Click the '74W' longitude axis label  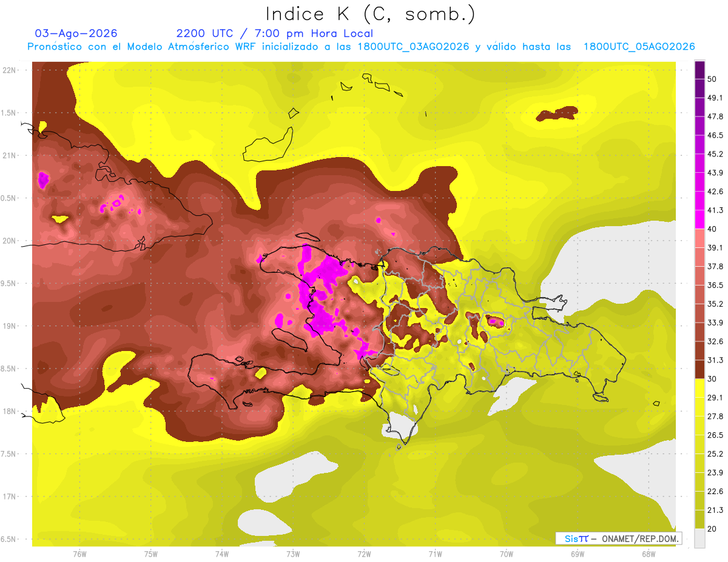tap(222, 554)
